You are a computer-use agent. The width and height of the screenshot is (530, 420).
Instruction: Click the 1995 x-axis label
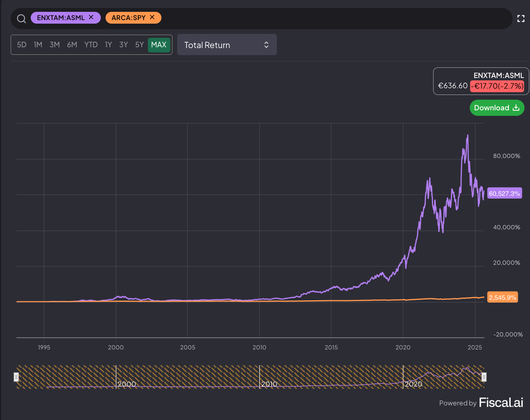click(x=44, y=347)
